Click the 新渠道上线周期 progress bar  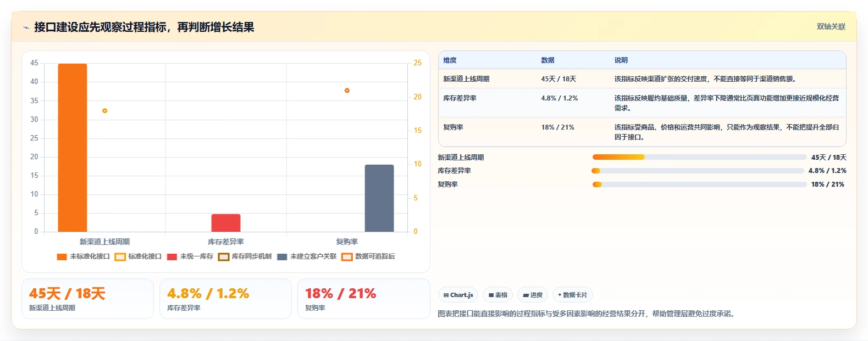pos(699,157)
